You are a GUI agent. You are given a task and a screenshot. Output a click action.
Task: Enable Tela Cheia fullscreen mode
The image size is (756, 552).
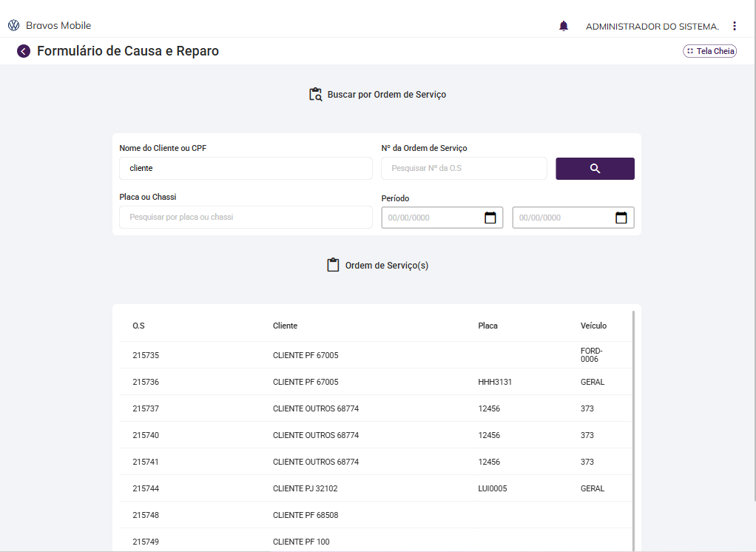pos(709,51)
